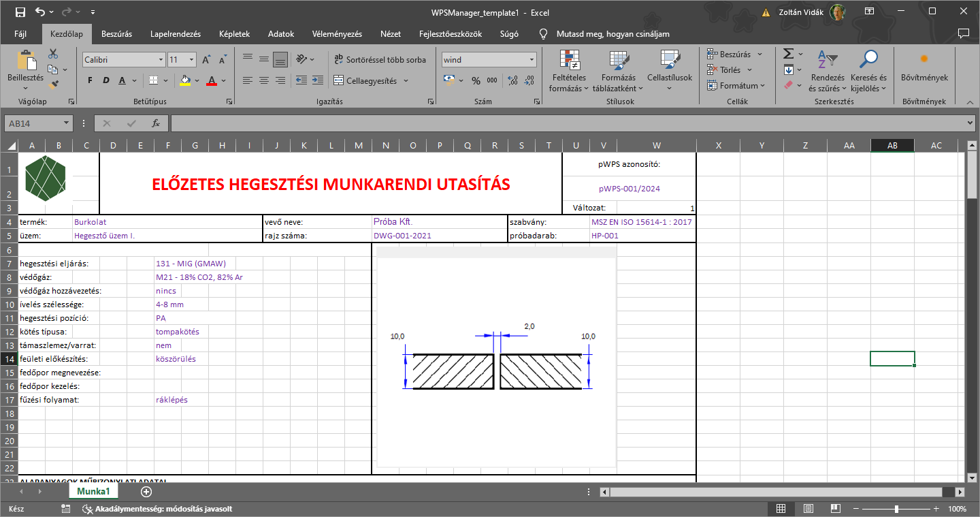This screenshot has height=517, width=980.
Task: Apply percent style with the % icon
Action: click(x=476, y=80)
